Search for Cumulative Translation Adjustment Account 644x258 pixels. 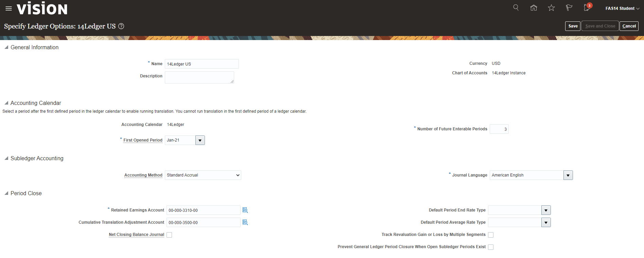[245, 223]
